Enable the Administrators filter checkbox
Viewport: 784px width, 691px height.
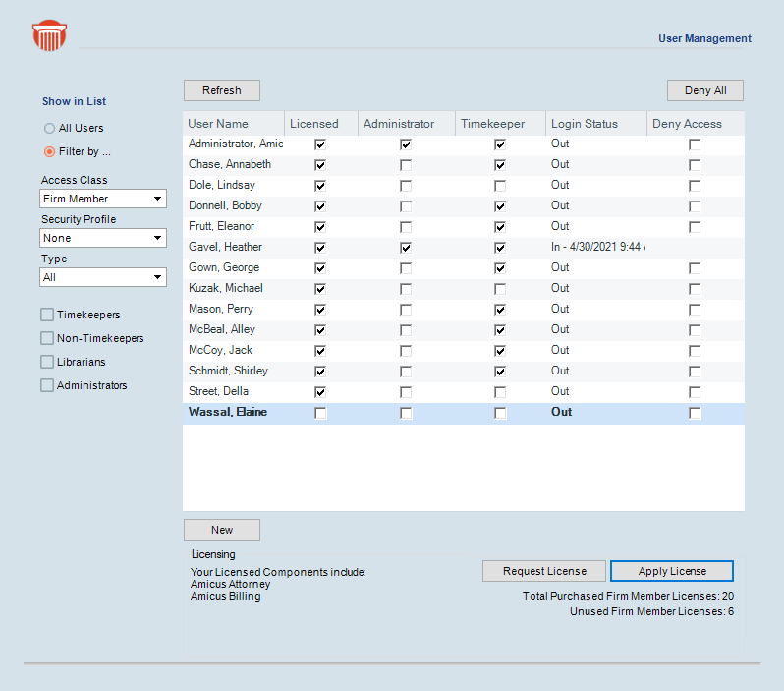pos(47,385)
